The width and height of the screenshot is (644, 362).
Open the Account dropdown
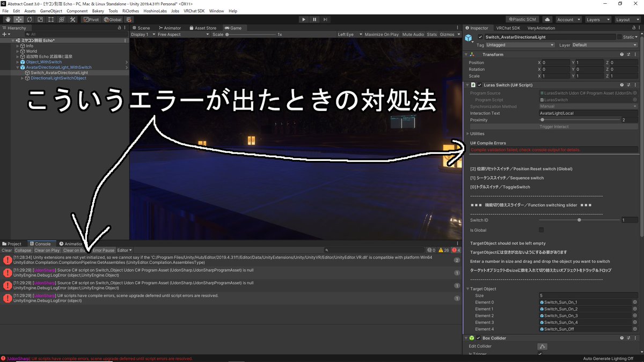tap(568, 19)
